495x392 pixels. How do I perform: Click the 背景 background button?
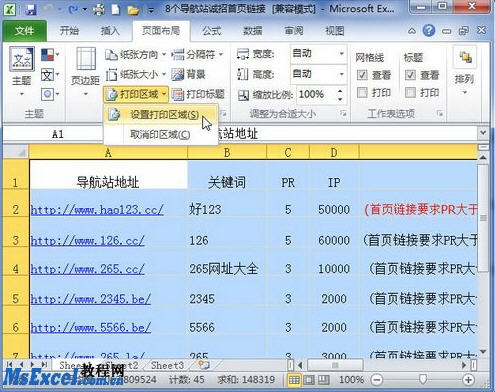[x=188, y=74]
